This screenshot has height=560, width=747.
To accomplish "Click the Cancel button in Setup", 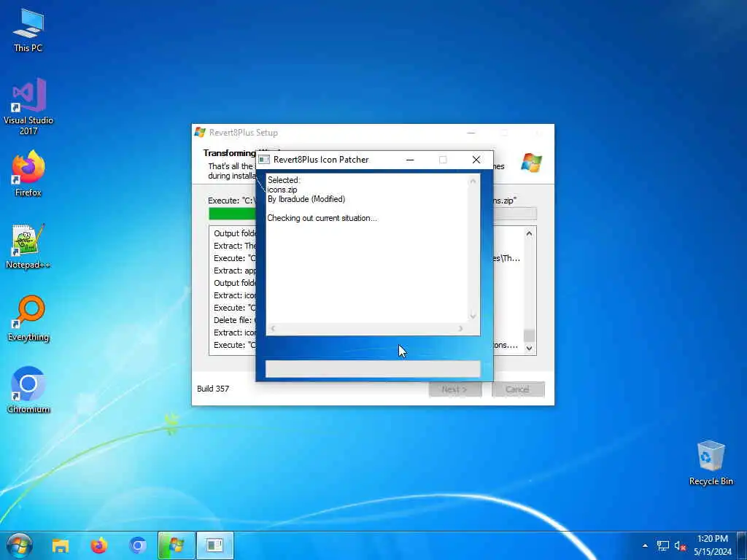I will pyautogui.click(x=517, y=389).
